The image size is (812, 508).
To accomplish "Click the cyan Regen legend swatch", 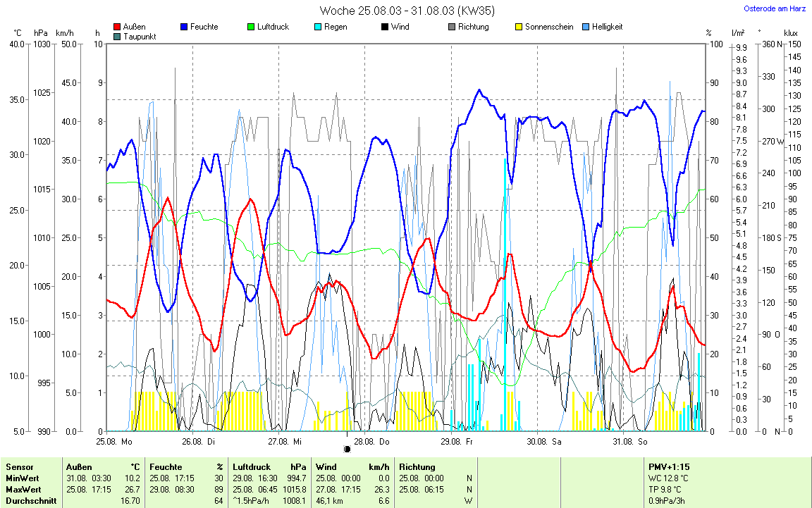I will pos(318,27).
